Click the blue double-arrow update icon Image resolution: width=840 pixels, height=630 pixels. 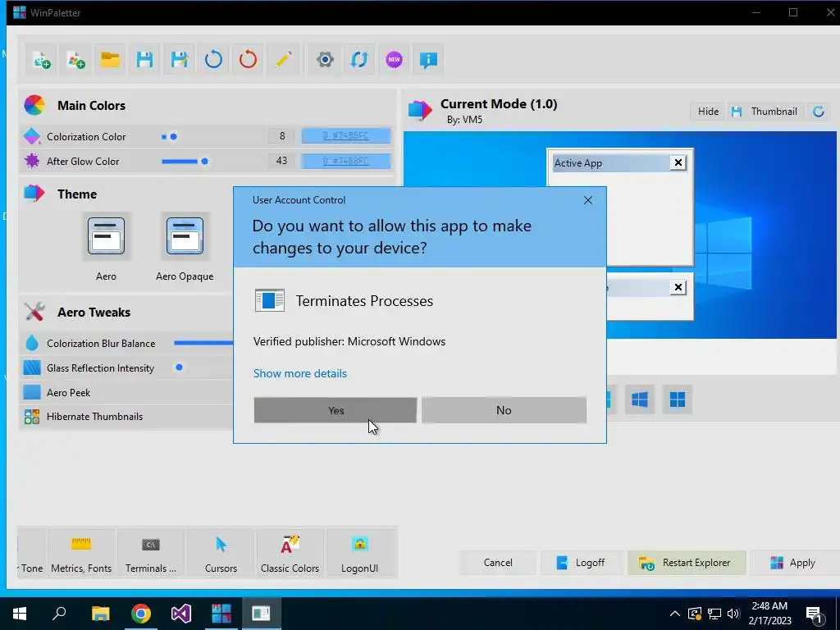pos(359,59)
